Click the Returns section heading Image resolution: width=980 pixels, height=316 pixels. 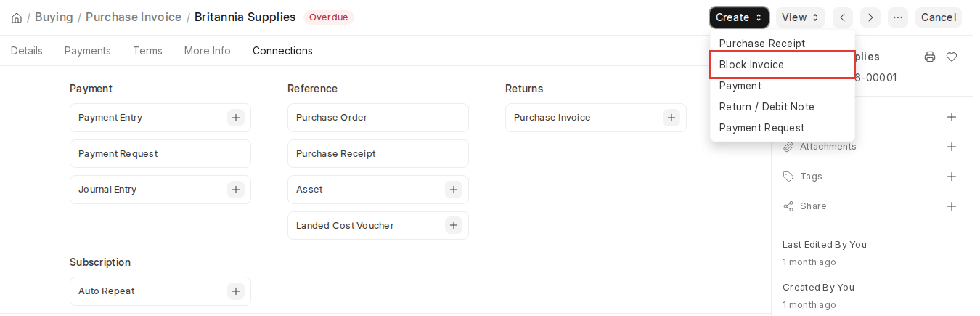(524, 89)
